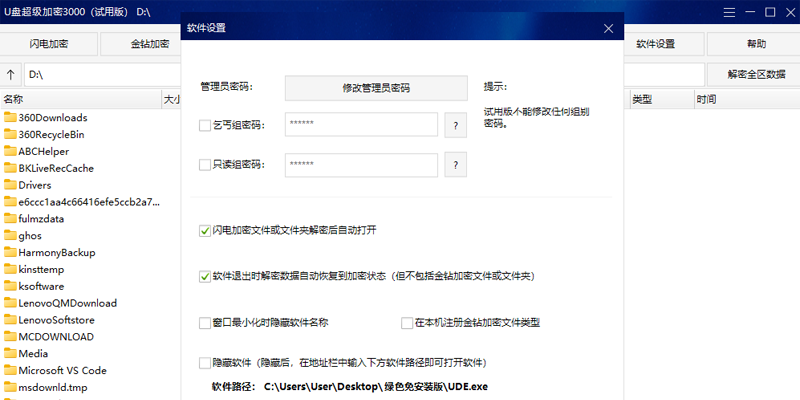Disable 闪电加密文件或文件夹解密后自动打开 checkbox

coord(205,230)
